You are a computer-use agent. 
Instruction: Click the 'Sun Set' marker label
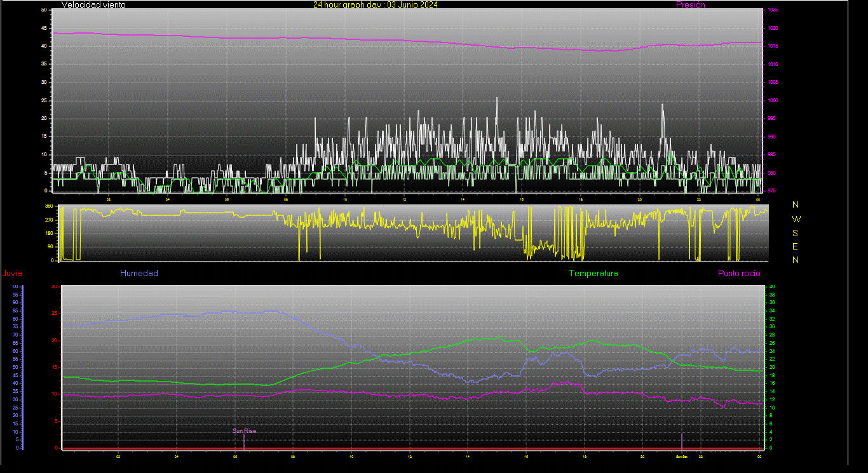(682, 456)
